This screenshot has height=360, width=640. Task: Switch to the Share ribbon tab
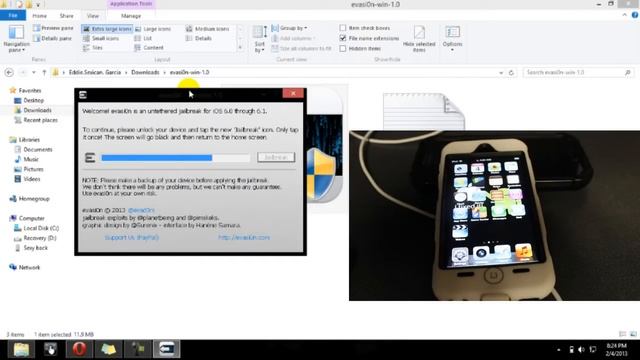click(x=67, y=16)
